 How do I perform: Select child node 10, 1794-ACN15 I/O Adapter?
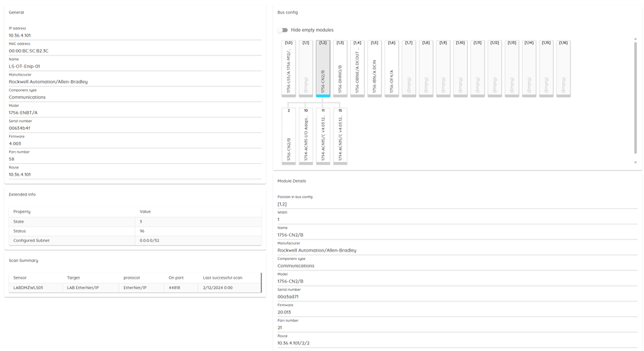pos(306,136)
